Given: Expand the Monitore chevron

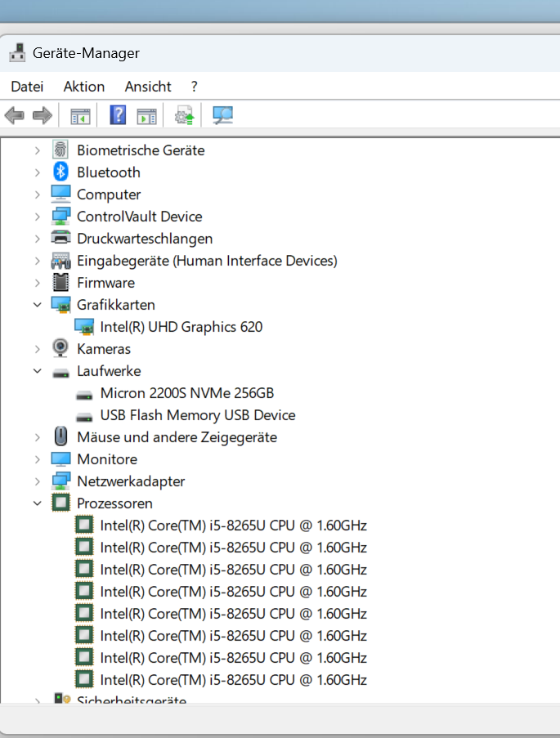Looking at the screenshot, I should click(x=38, y=459).
